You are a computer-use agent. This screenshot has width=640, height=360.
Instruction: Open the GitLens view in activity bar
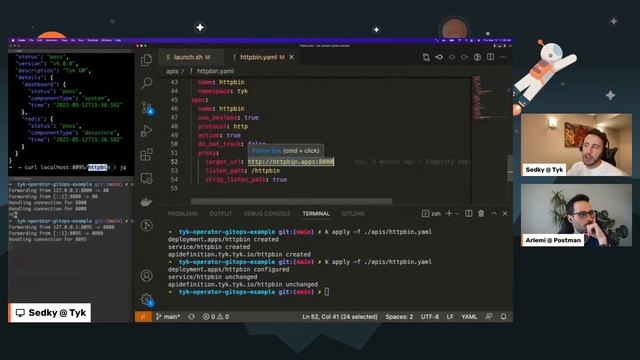147,225
